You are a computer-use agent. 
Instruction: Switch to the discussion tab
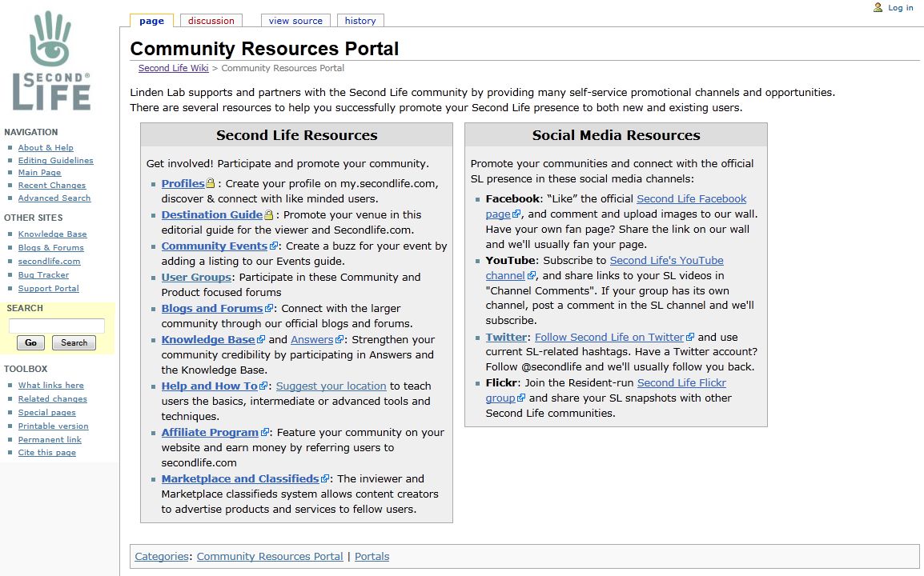tap(211, 21)
